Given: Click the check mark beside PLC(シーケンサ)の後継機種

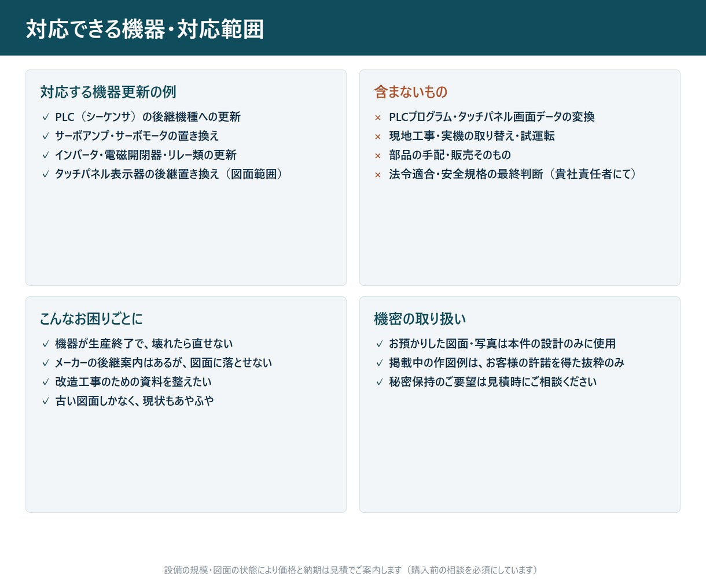Looking at the screenshot, I should 46,117.
